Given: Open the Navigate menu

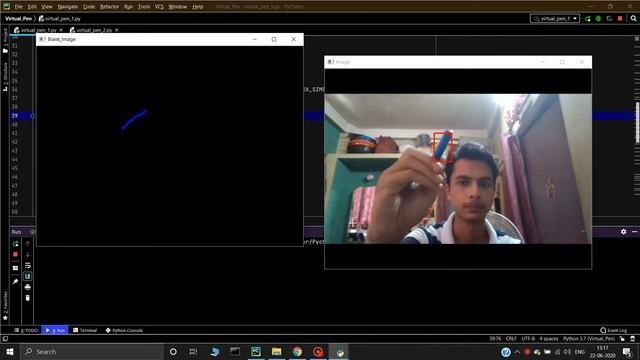Looking at the screenshot, I should (68, 7).
